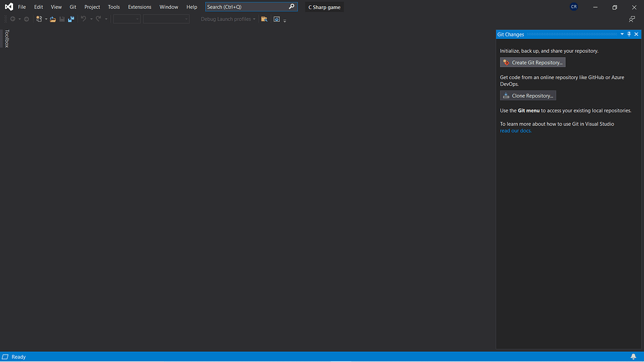Open notifications via the bell icon
Viewport: 644px width, 362px height.
(x=634, y=356)
